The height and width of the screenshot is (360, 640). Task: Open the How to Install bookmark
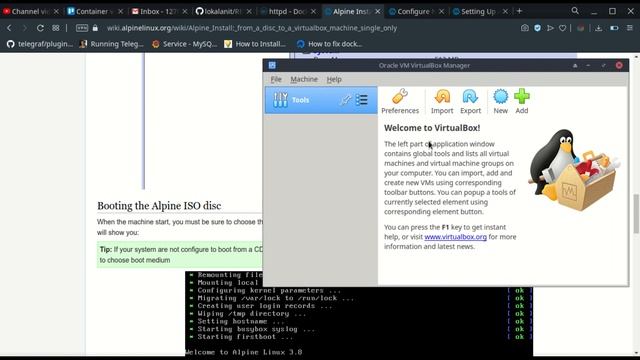tap(255, 44)
